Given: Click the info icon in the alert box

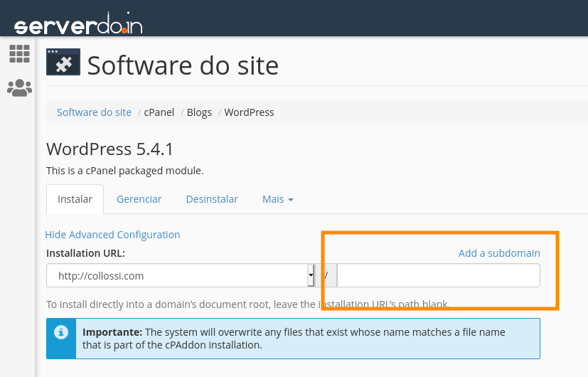Looking at the screenshot, I should point(62,332).
